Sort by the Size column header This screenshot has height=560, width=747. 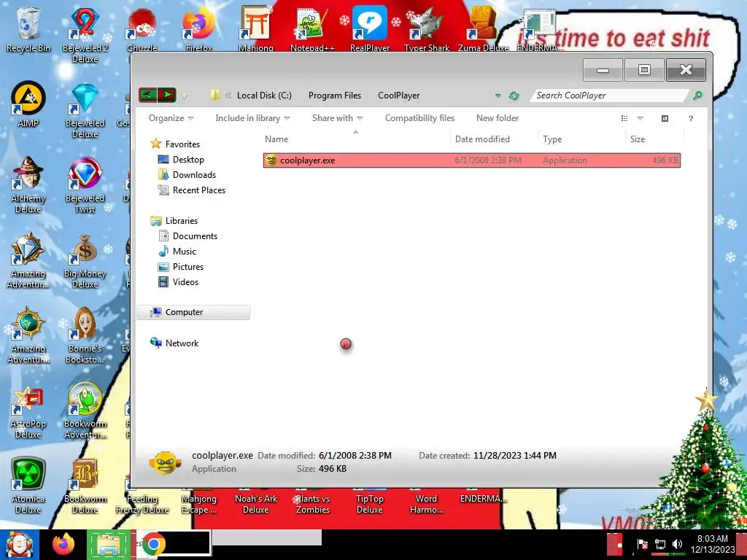pos(654,139)
